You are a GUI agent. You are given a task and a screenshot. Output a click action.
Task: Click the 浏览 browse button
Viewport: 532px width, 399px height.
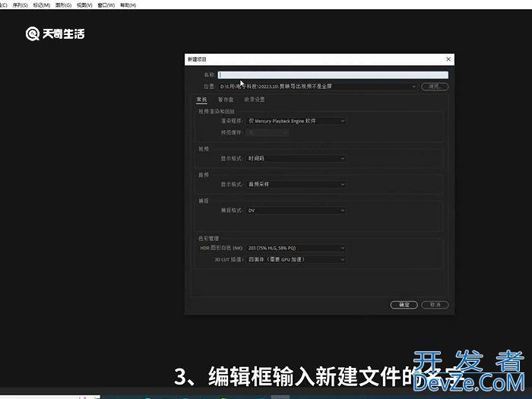(x=435, y=87)
